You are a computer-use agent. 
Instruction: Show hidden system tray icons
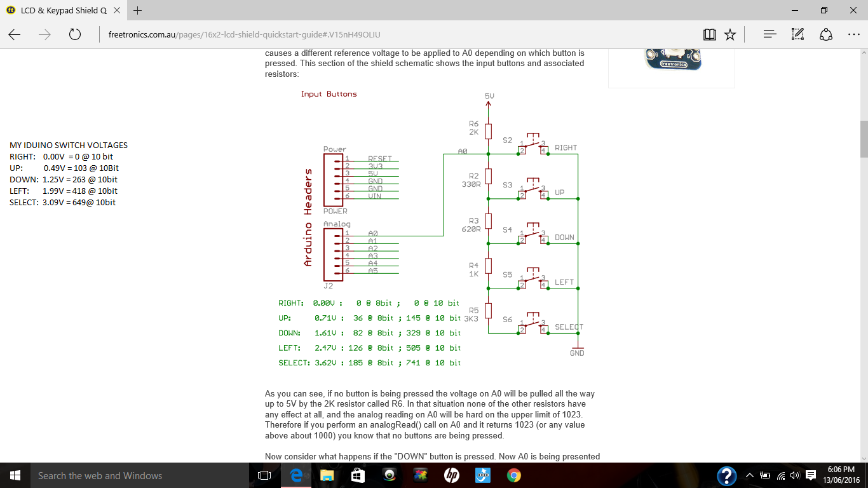749,475
